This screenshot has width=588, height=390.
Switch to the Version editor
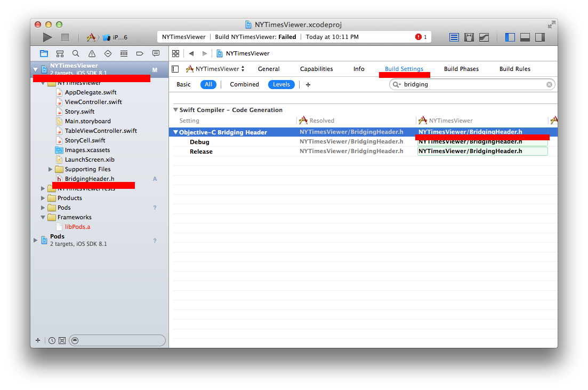[484, 37]
